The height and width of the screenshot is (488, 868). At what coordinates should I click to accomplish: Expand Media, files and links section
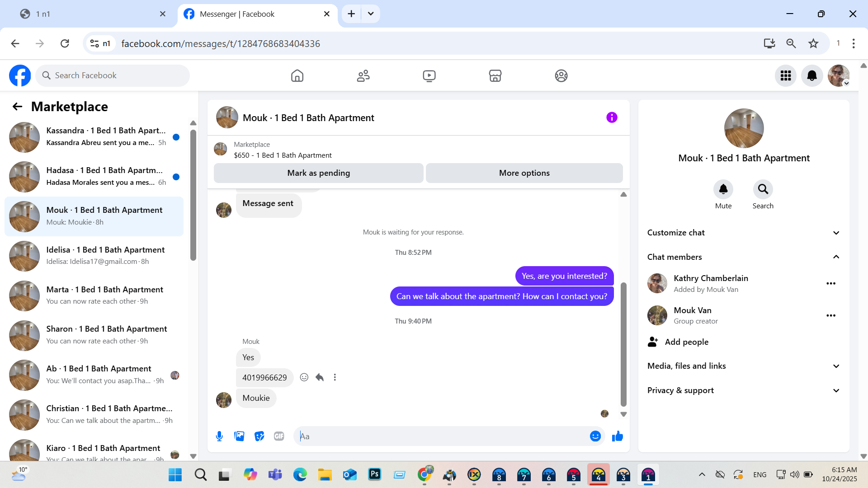[x=744, y=366]
